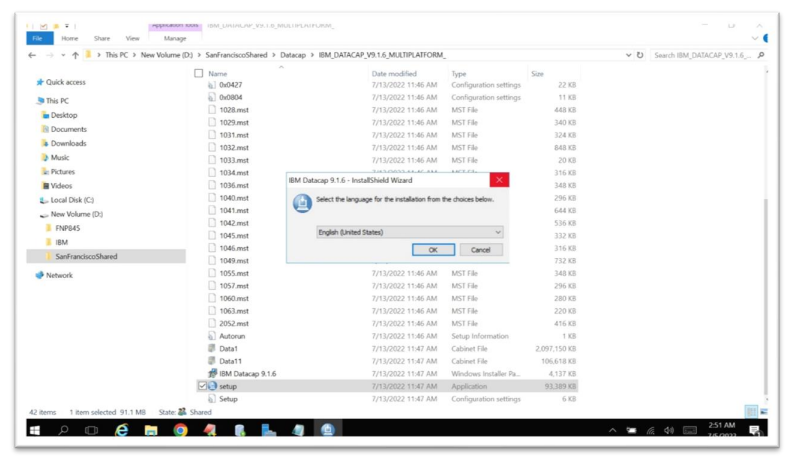Viewport: 787px width, 461px height.
Task: Select SanFranciscoShared in the address breadcrumb
Action: click(x=236, y=55)
